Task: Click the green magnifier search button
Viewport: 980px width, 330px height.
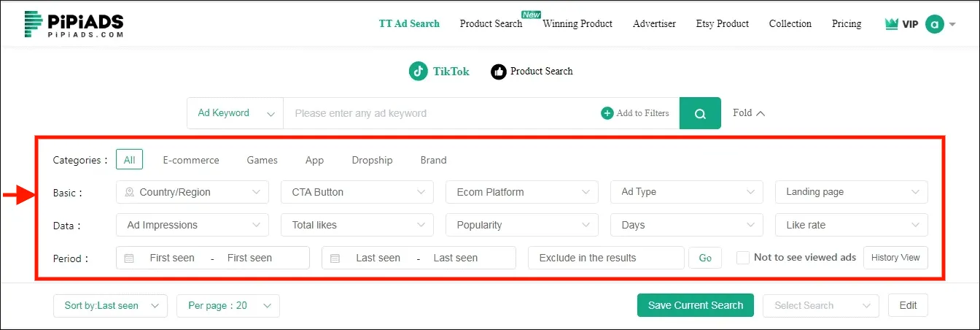Action: 700,113
